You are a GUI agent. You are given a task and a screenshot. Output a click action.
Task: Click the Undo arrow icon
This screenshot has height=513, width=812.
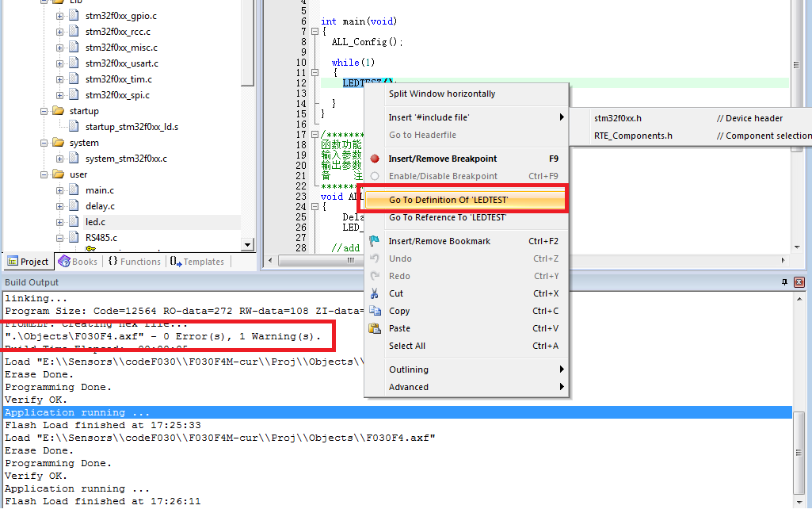(x=375, y=258)
